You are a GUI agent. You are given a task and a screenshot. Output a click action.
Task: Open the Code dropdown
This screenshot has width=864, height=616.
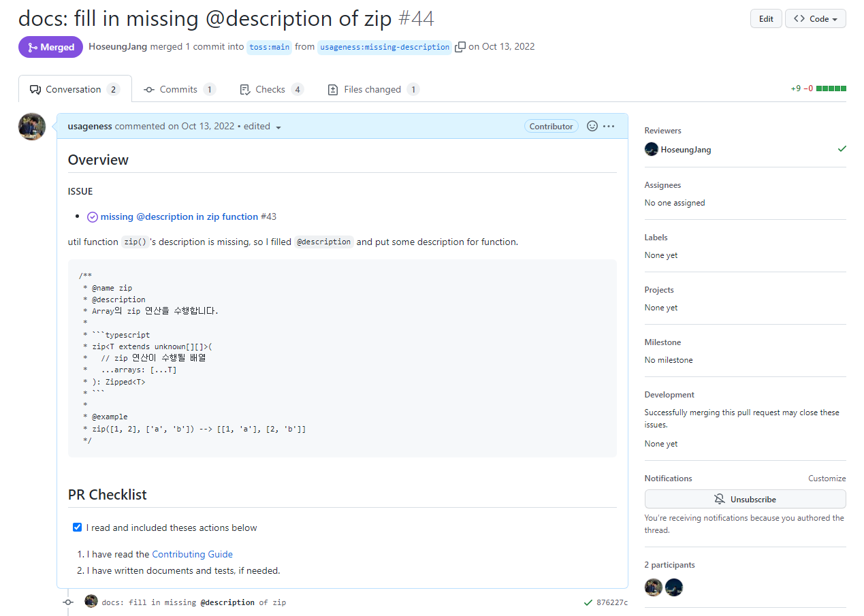point(816,19)
